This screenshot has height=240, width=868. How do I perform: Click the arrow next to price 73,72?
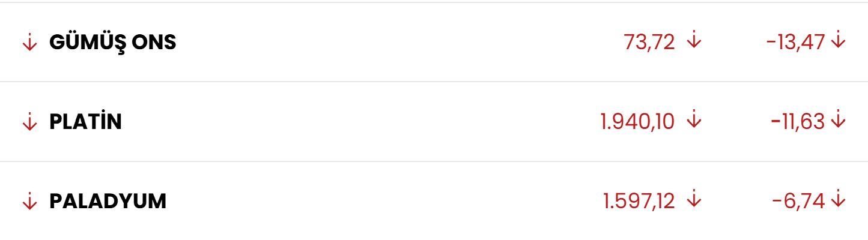point(694,41)
